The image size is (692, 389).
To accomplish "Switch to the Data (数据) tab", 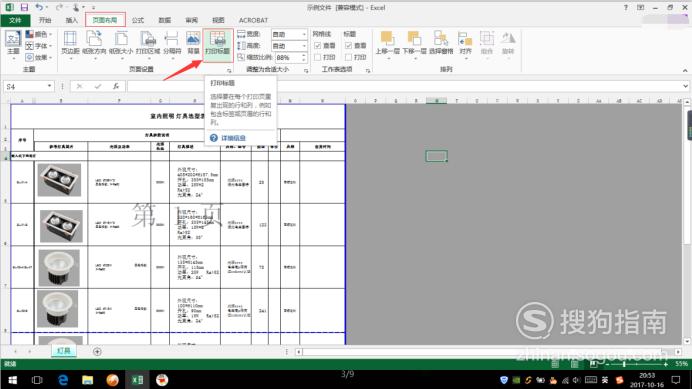I will [165, 20].
